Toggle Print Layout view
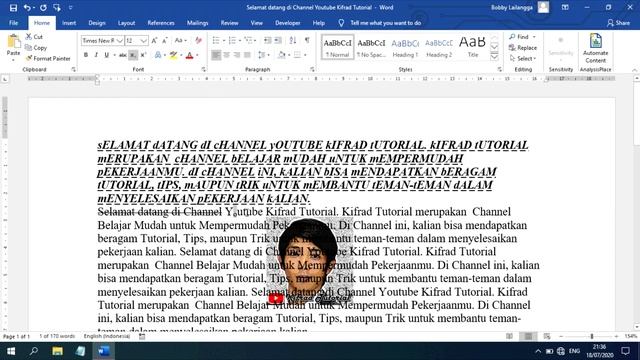640x360 pixels. tap(528, 336)
